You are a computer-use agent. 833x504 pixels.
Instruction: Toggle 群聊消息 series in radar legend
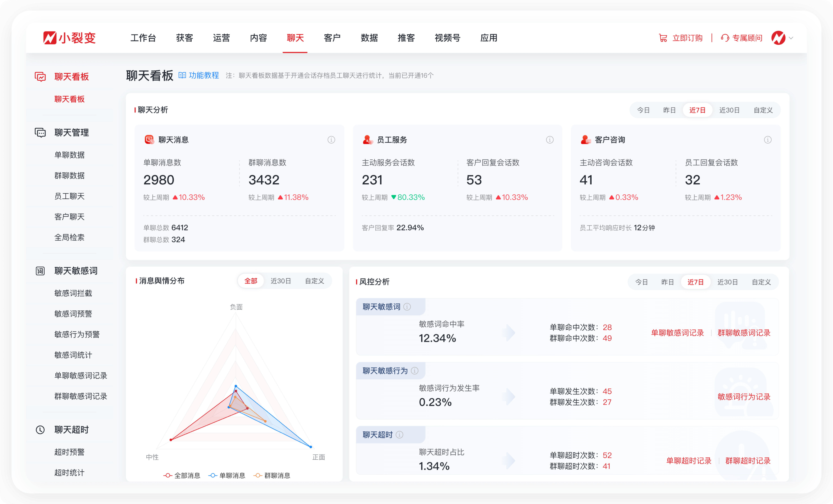tap(272, 475)
